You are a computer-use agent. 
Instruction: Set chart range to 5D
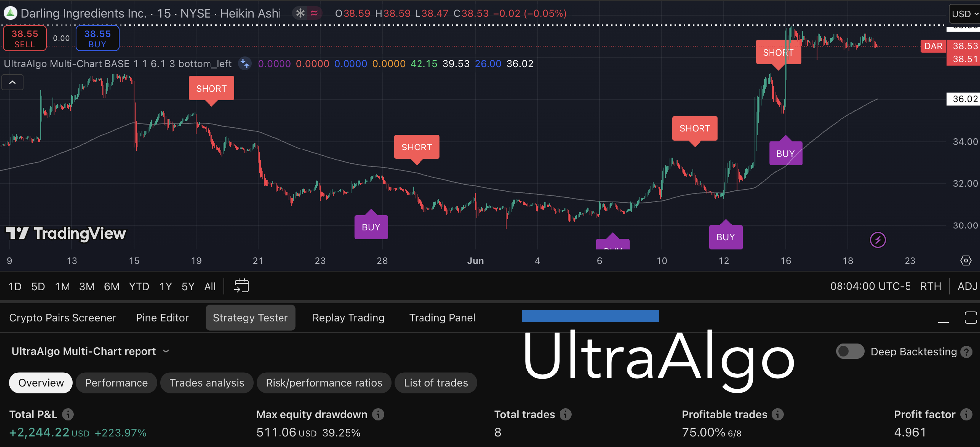point(38,286)
